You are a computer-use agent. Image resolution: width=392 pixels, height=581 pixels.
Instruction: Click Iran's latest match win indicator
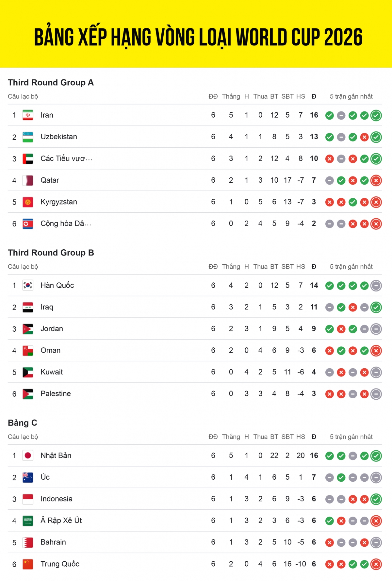(x=376, y=115)
